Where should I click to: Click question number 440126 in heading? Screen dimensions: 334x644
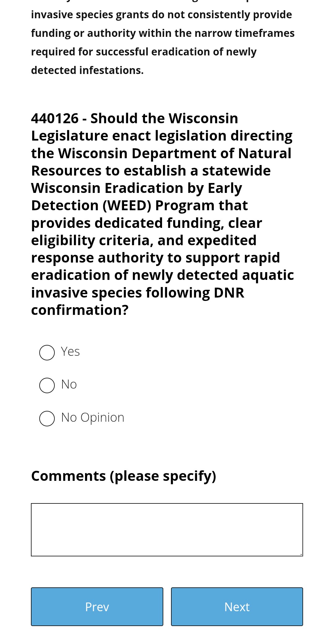coord(55,118)
